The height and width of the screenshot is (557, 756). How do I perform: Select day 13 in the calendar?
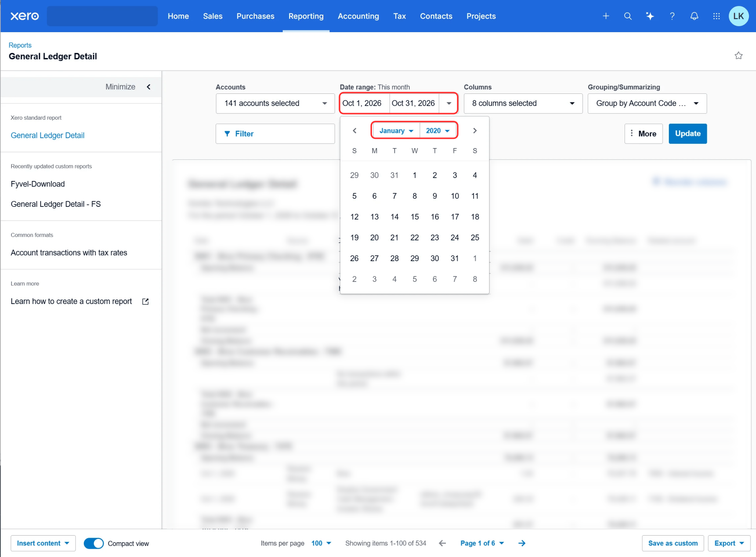pyautogui.click(x=374, y=217)
